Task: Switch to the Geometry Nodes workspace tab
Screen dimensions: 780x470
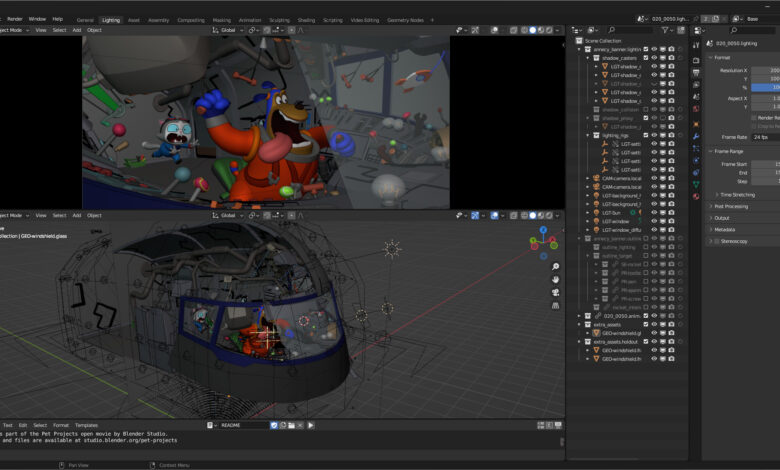Action: (405, 20)
